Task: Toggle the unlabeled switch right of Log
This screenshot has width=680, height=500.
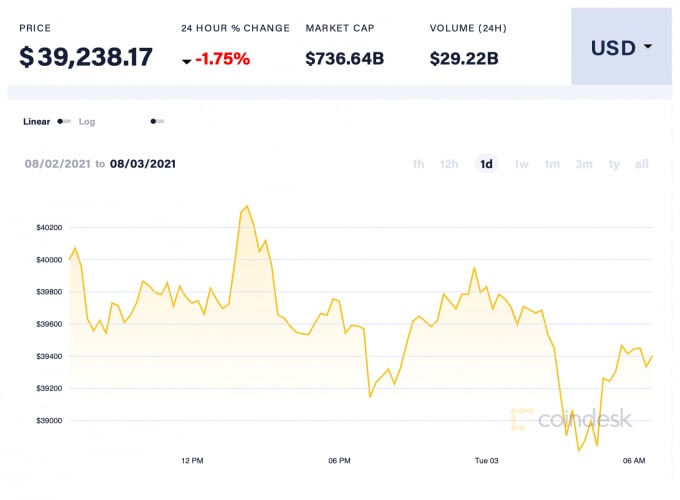Action: click(157, 121)
